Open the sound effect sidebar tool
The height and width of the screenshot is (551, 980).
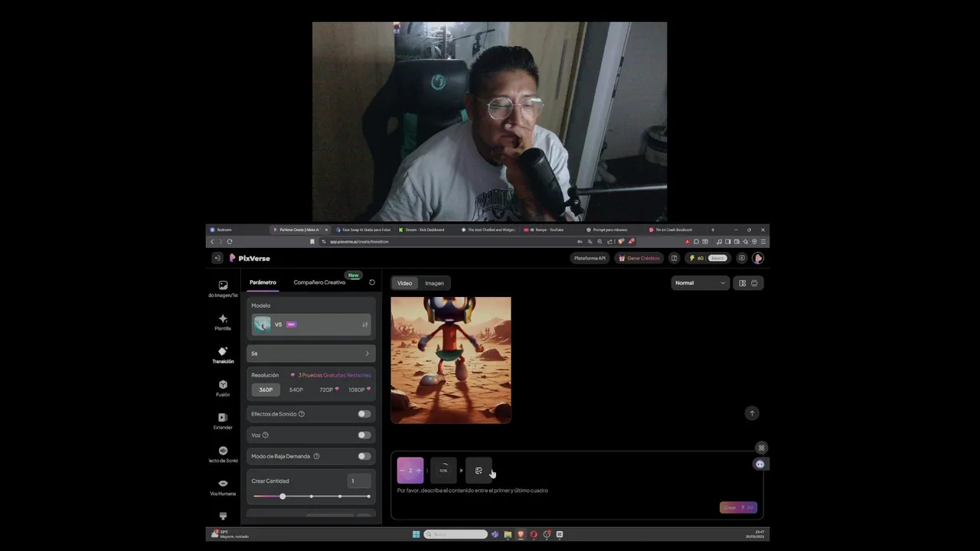223,455
